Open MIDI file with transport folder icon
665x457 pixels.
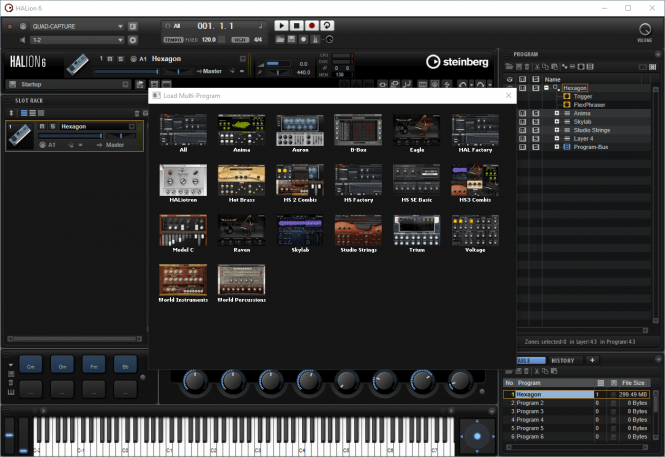click(x=280, y=39)
